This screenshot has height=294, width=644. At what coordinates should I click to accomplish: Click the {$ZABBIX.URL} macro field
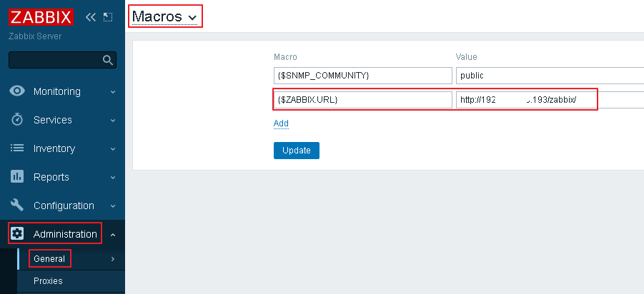(x=362, y=100)
